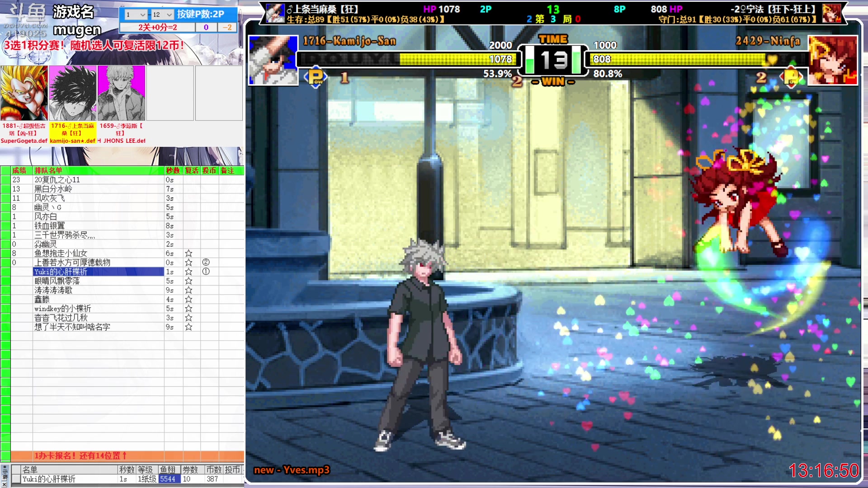Viewport: 868px width, 488px height.
Task: Click the 复活 column header
Action: pos(192,170)
